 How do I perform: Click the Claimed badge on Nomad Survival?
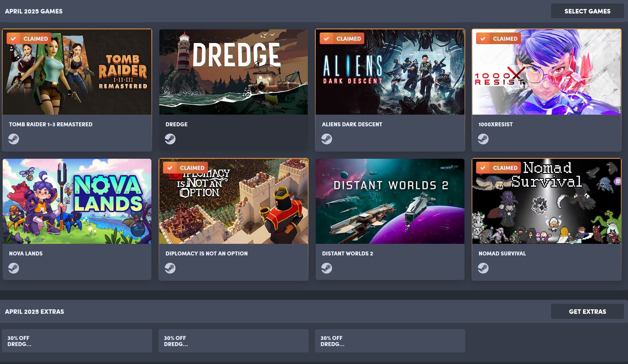pos(498,168)
